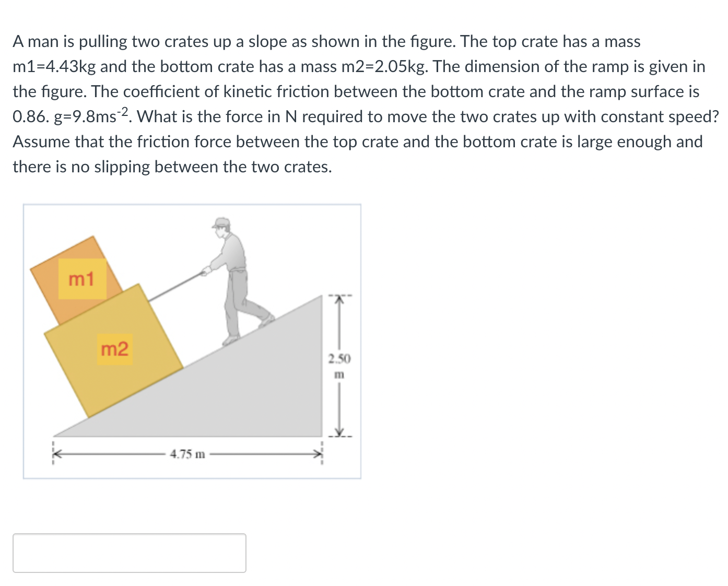Click the m2 label on the bottom crate
728x586 pixels.
[x=115, y=349]
